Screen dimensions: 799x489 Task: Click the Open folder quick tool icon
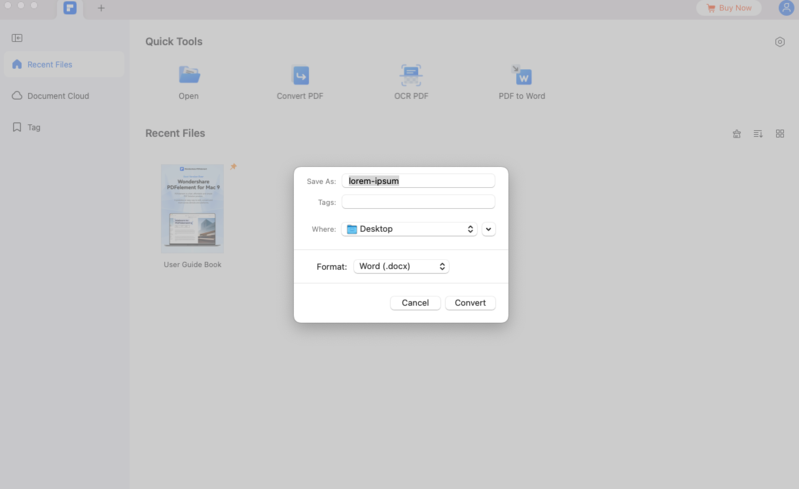[189, 75]
